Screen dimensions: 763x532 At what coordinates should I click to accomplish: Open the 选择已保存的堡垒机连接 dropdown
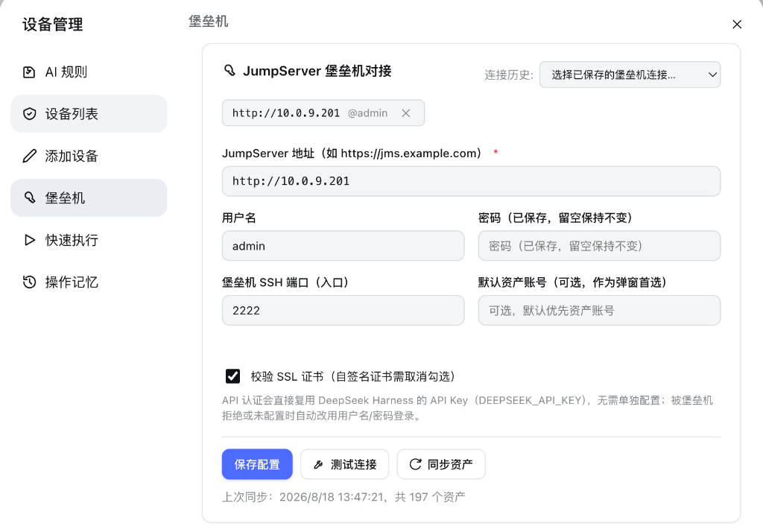630,75
